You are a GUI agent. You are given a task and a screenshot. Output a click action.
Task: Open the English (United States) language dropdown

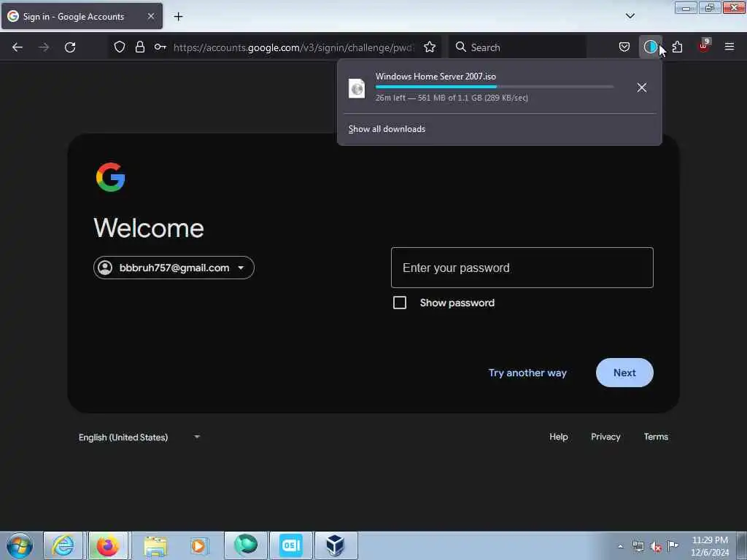coord(139,437)
